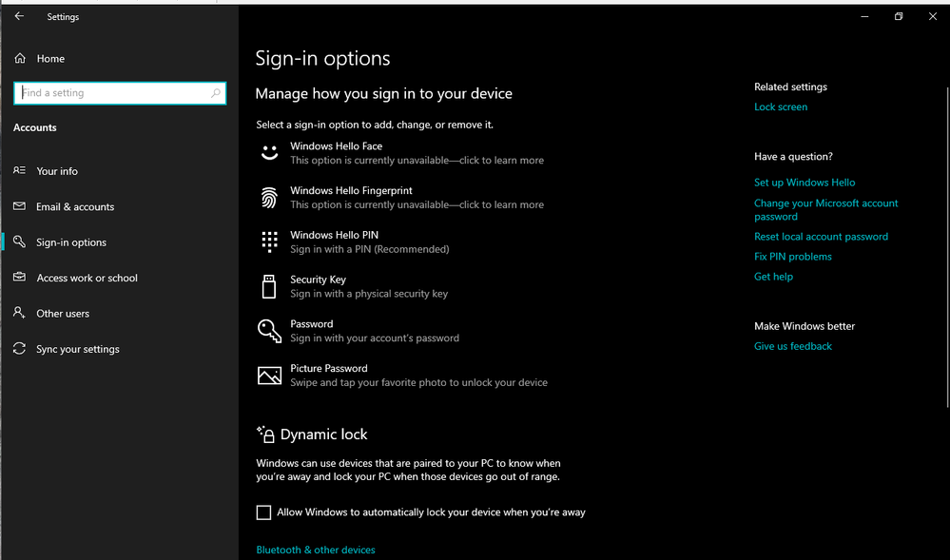950x560 pixels.
Task: Open Set up Windows Hello link
Action: pos(805,183)
